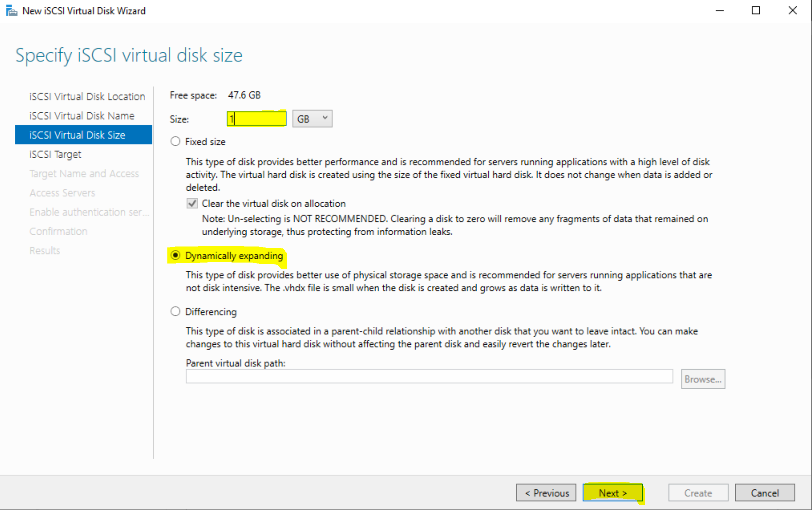Image resolution: width=812 pixels, height=510 pixels.
Task: Click the 'Parent virtual disk path:' label
Action: click(x=235, y=363)
